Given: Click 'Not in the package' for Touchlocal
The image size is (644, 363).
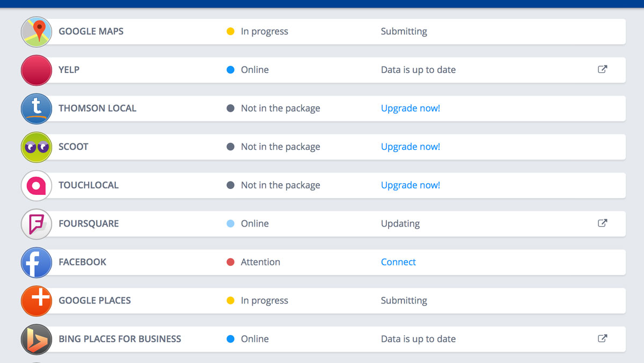Looking at the screenshot, I should click(x=281, y=185).
